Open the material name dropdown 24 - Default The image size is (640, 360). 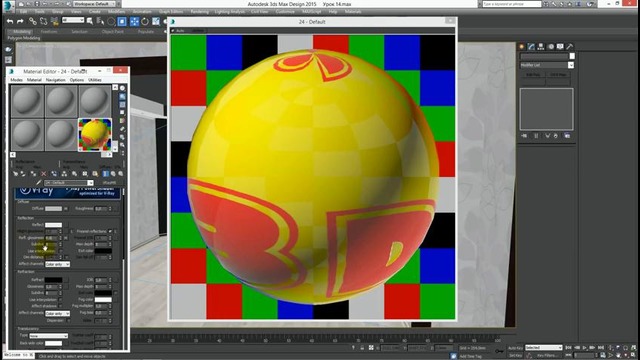click(69, 182)
